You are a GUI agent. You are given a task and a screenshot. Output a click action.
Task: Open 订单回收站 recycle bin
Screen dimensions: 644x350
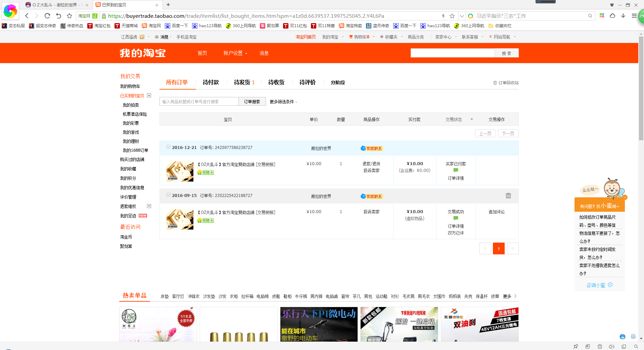pyautogui.click(x=506, y=83)
